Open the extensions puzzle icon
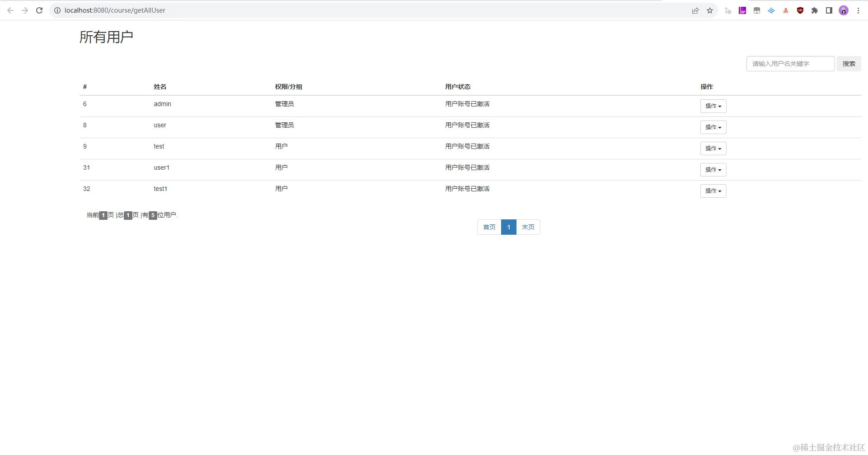The image size is (868, 455). coord(815,10)
